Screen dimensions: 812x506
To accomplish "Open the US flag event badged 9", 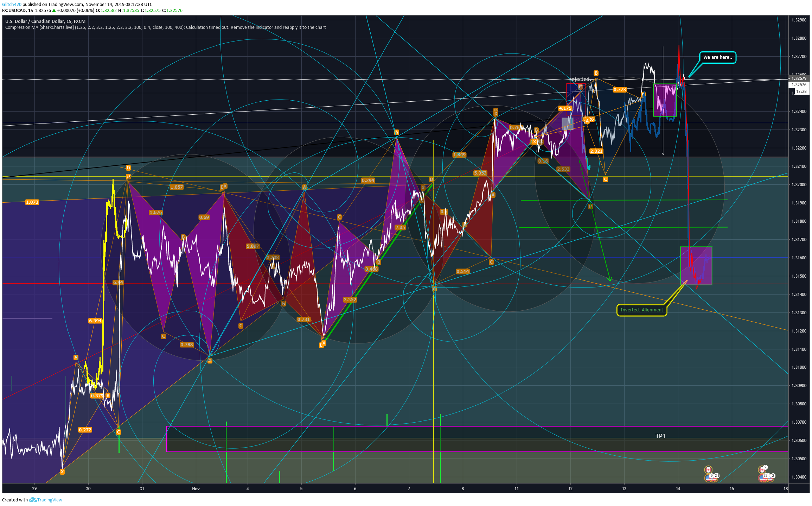I will point(709,477).
